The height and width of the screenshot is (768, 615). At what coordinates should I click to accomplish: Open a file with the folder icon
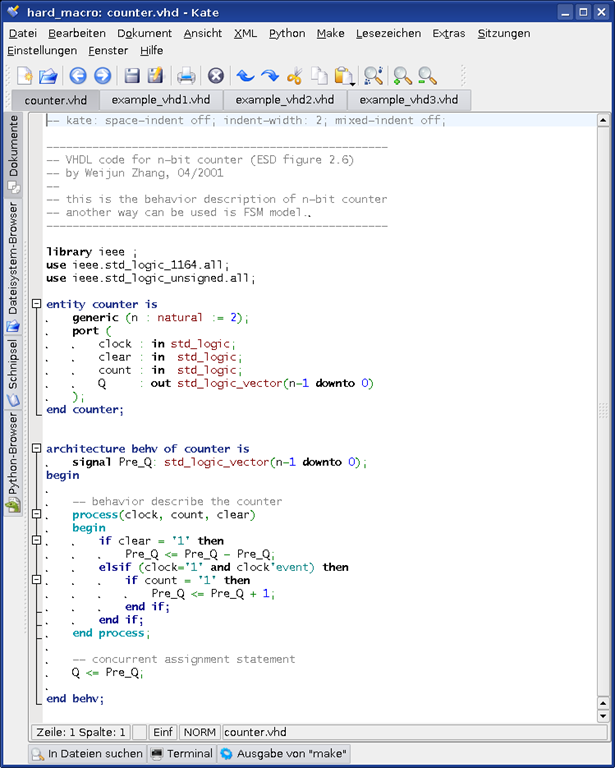[48, 76]
